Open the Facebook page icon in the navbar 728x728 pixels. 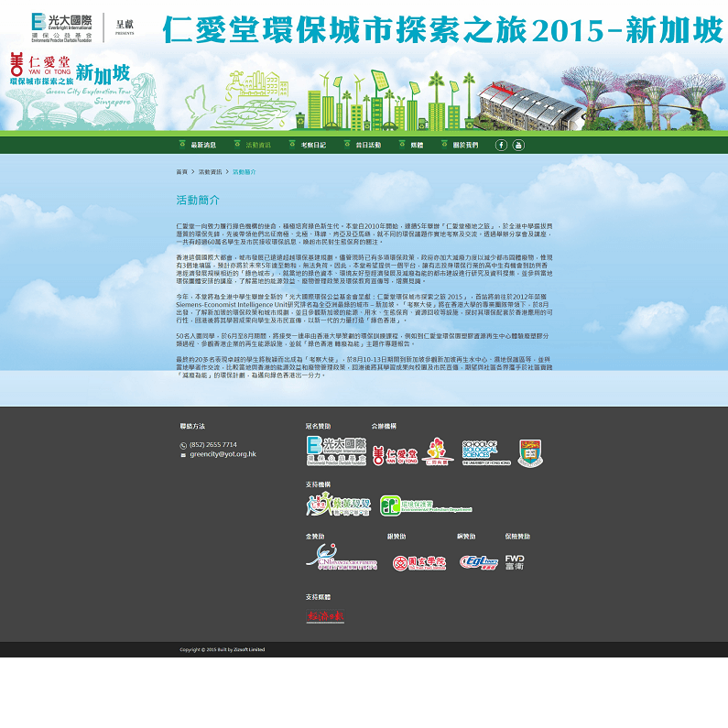click(x=501, y=145)
